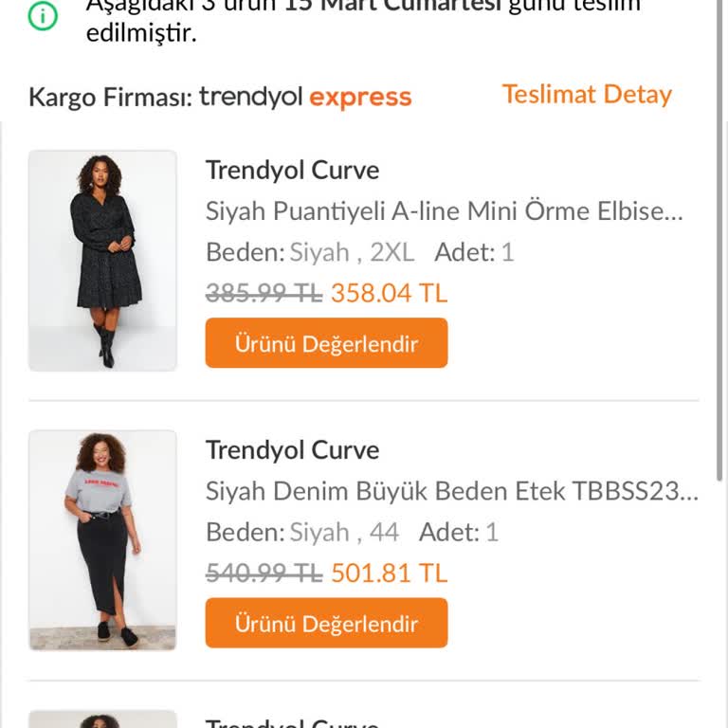The height and width of the screenshot is (728, 728).
Task: Open the black denim skirt product image
Action: pos(102,540)
